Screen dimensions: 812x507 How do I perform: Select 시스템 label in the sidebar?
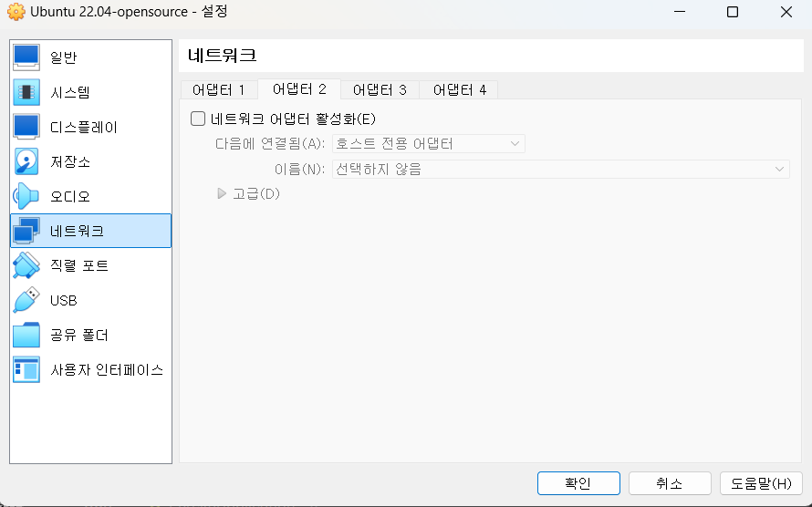coord(70,92)
